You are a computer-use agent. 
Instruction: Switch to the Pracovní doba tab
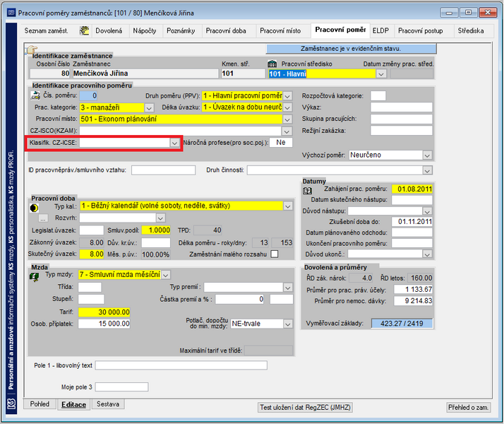[226, 31]
